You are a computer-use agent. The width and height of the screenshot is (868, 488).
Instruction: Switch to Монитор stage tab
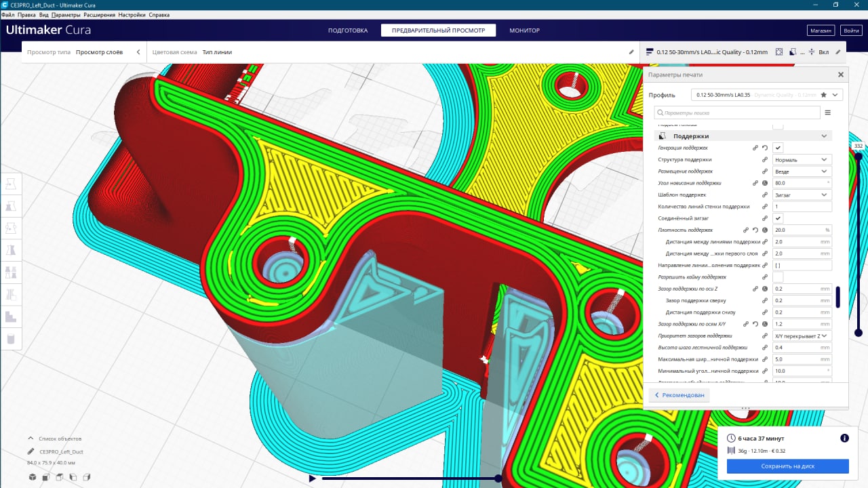coord(524,30)
